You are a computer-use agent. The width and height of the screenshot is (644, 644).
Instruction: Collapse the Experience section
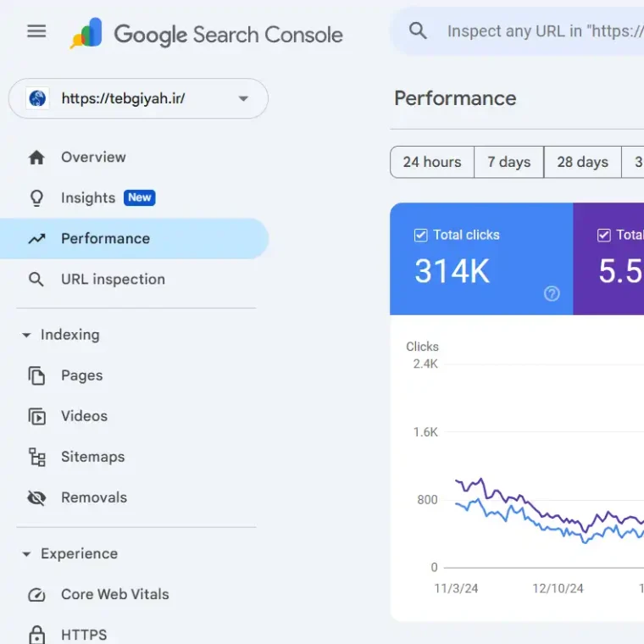[26, 554]
